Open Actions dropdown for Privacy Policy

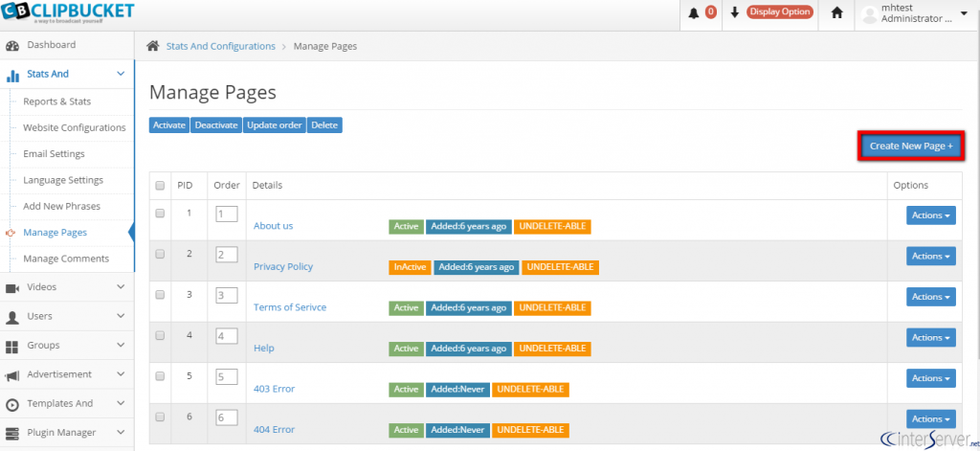930,256
